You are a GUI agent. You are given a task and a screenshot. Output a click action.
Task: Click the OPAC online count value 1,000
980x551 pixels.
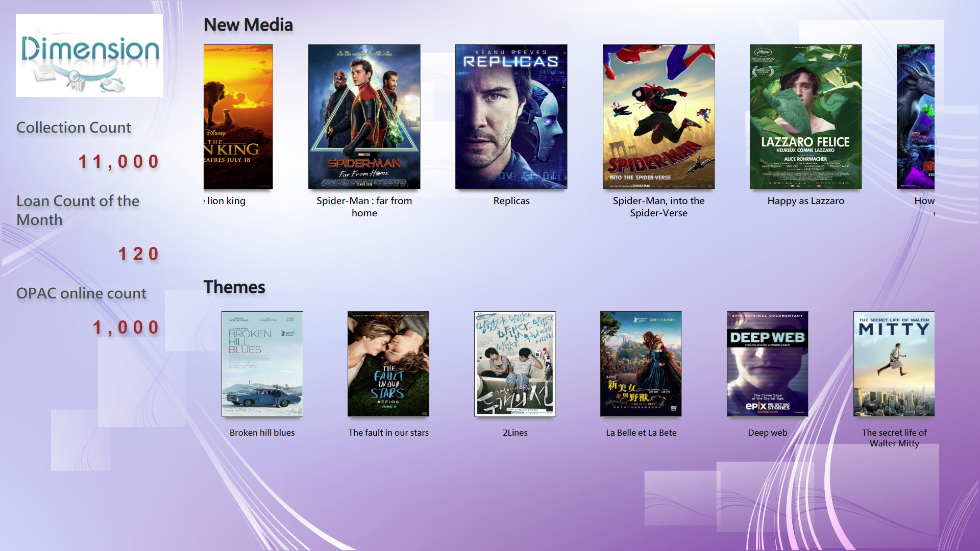click(x=126, y=328)
